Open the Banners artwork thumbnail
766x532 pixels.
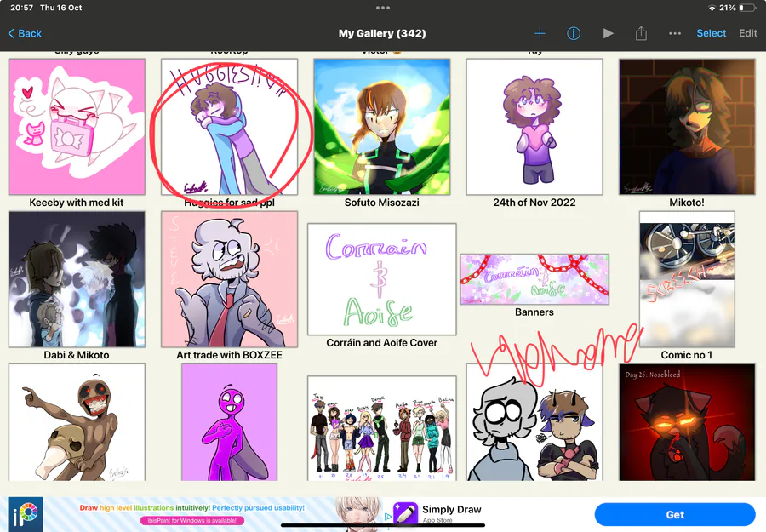point(534,279)
